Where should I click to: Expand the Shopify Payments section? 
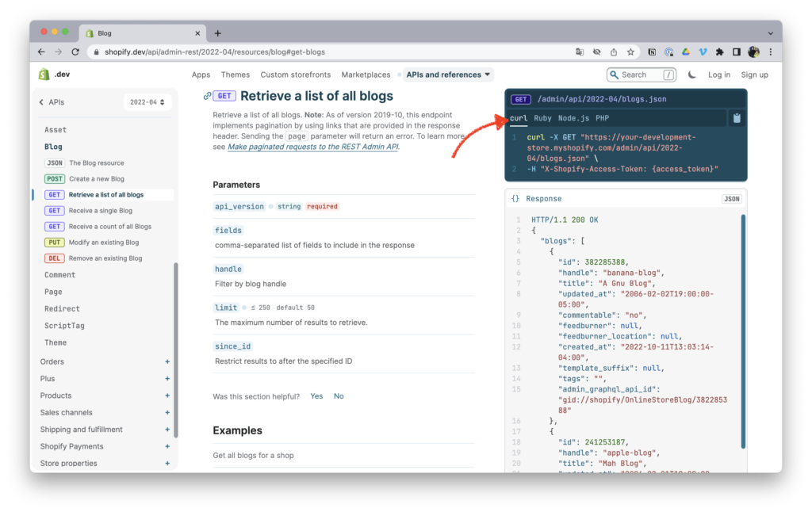(167, 446)
